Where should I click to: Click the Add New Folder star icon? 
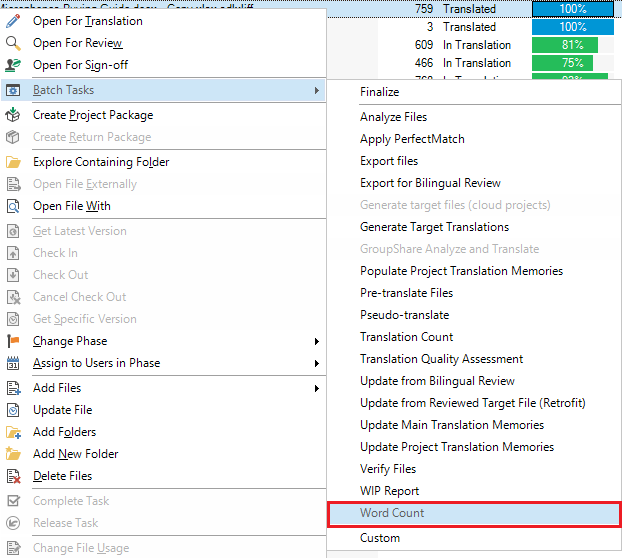tap(13, 454)
